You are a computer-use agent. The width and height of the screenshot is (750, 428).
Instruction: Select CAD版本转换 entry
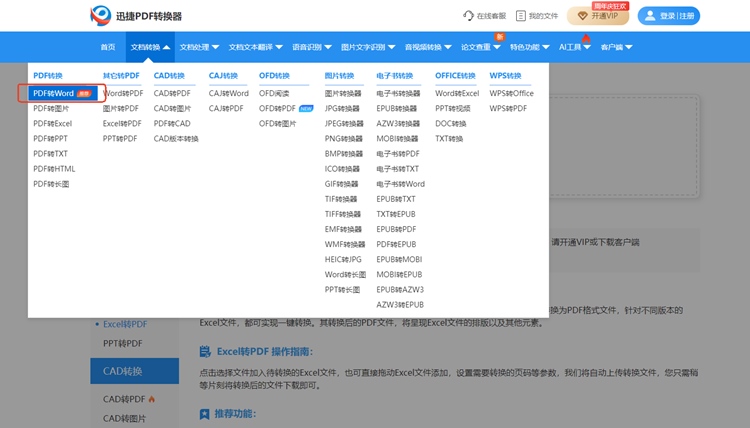tap(176, 139)
